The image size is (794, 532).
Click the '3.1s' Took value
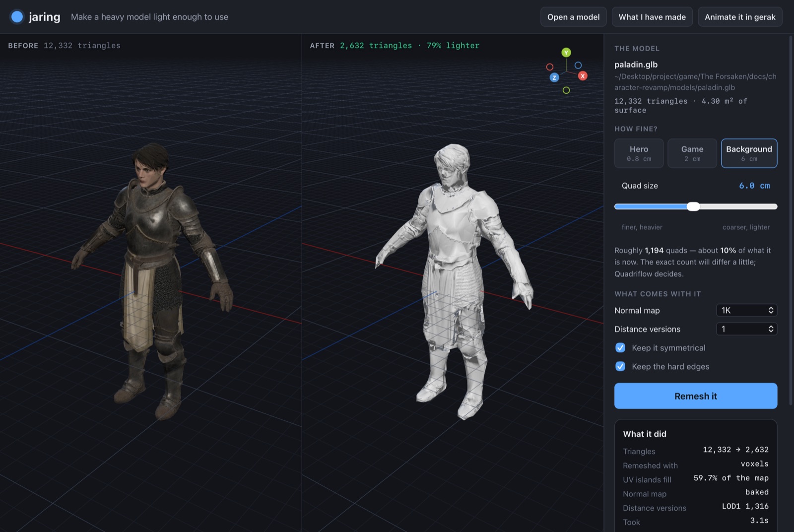(x=759, y=521)
